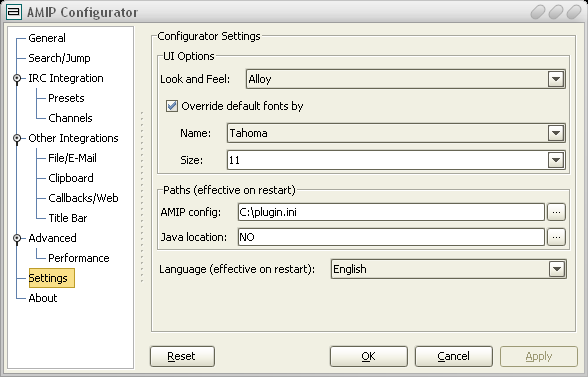The image size is (588, 377).
Task: Select General in the navigation tree
Action: [47, 38]
